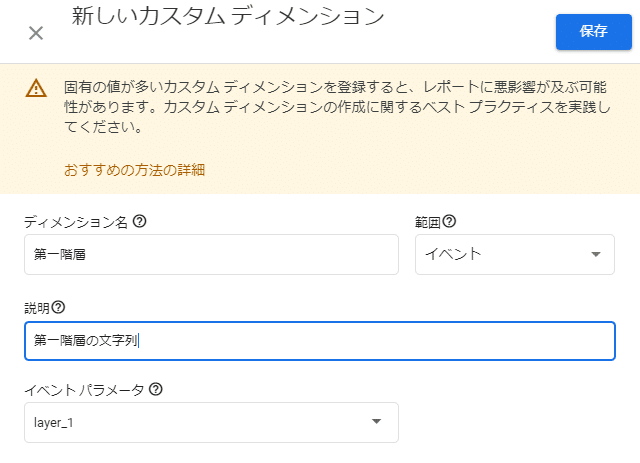640x463 pixels.
Task: Click the 説明 field label
Action: click(37, 308)
